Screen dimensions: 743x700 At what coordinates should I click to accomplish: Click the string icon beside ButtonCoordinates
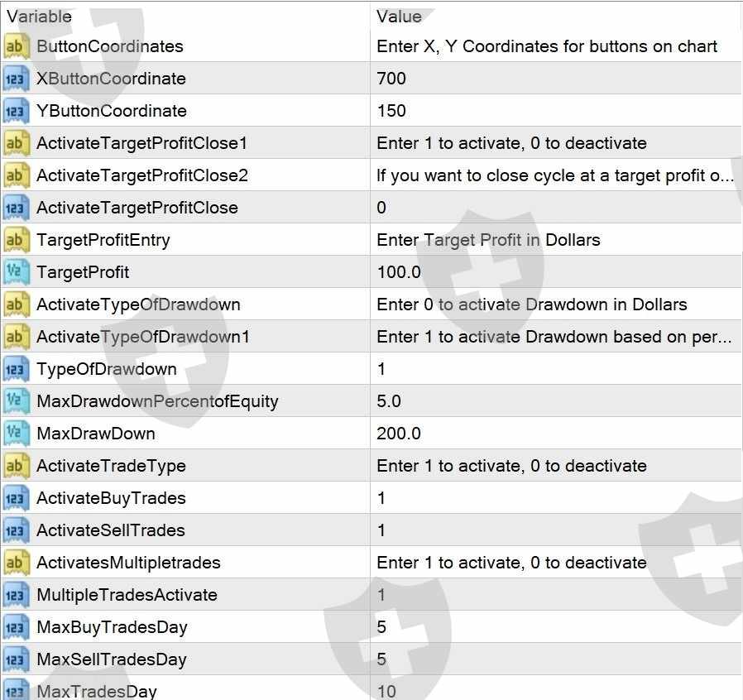tap(16, 46)
